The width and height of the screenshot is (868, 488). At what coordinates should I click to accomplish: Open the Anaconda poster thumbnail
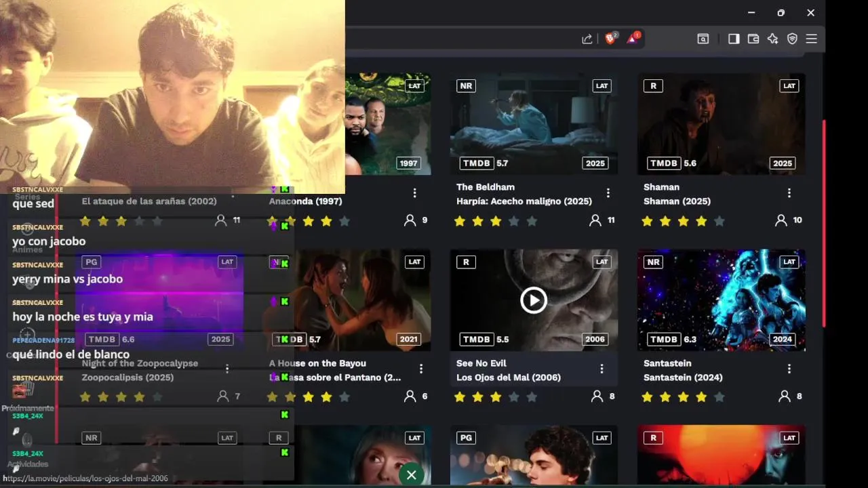(x=388, y=124)
